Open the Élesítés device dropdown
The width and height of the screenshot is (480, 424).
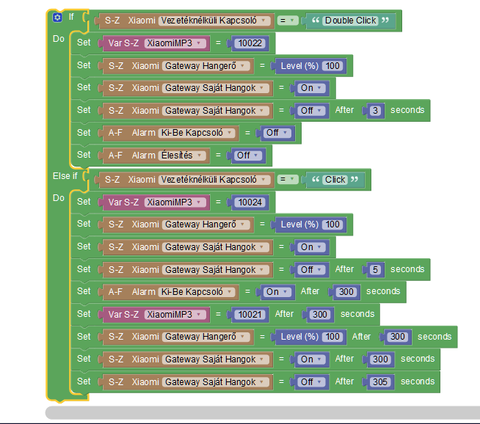(x=181, y=155)
